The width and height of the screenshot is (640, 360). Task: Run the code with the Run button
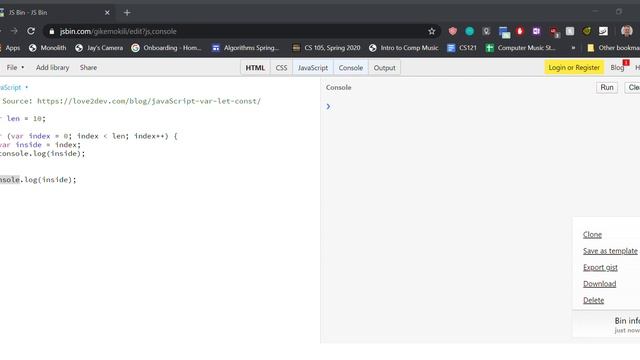coord(607,87)
